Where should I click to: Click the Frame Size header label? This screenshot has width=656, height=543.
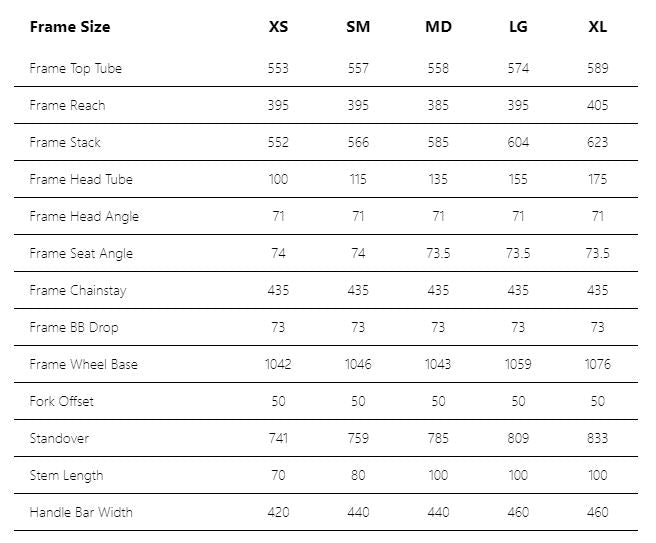point(70,27)
